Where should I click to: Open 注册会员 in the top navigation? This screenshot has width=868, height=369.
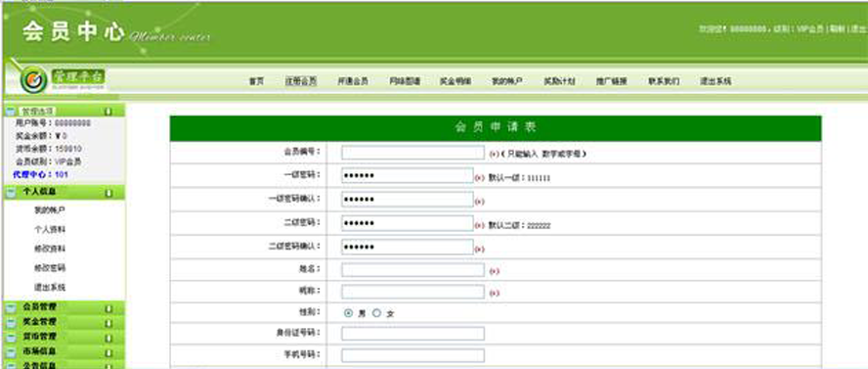click(x=301, y=81)
